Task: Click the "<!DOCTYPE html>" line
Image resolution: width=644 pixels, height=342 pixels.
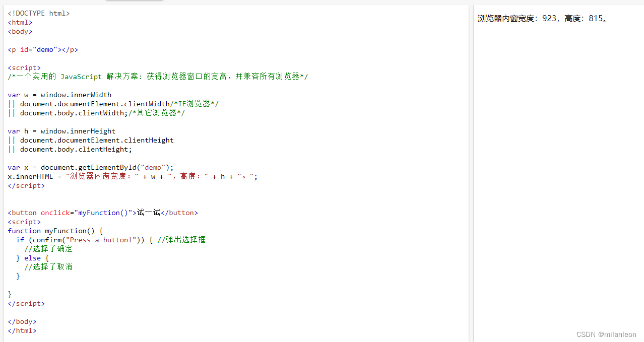Action: click(39, 14)
